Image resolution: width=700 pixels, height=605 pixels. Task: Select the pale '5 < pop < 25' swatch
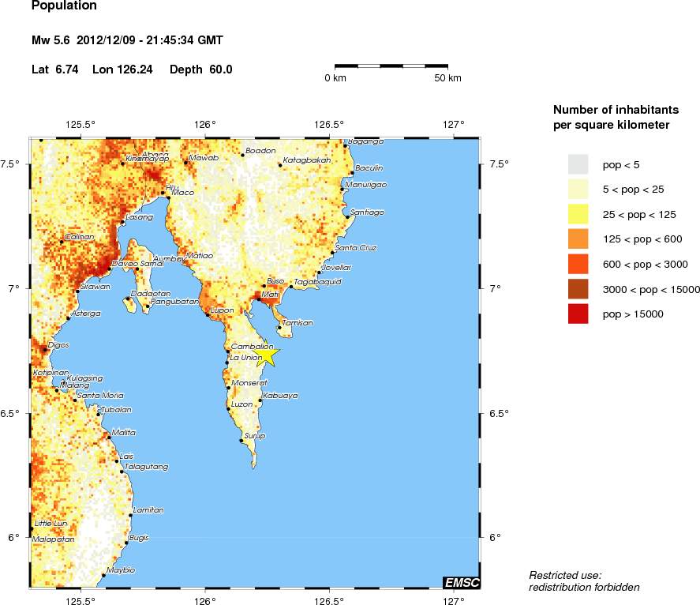tap(578, 190)
